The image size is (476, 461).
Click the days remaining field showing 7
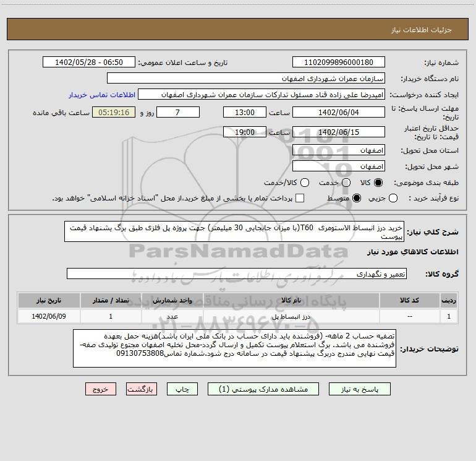(178, 113)
